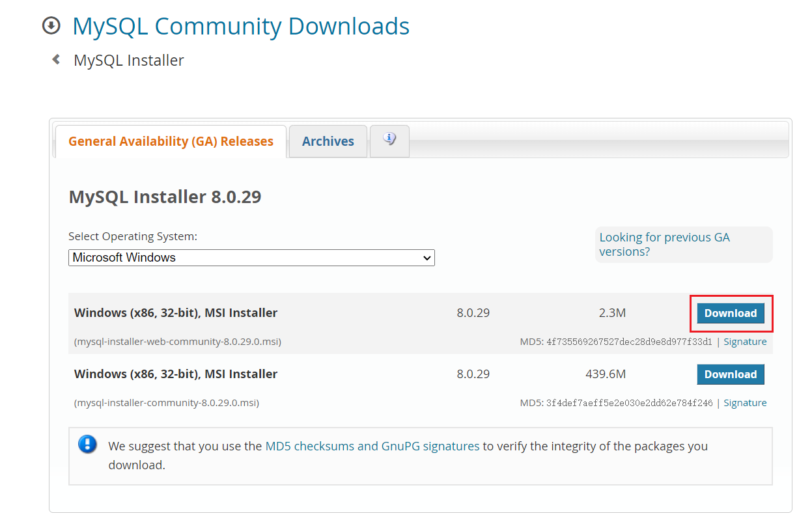Switch to the Archives tab

point(328,141)
